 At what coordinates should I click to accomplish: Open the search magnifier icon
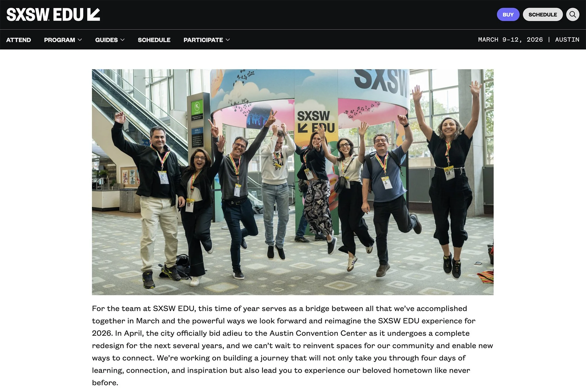(573, 14)
